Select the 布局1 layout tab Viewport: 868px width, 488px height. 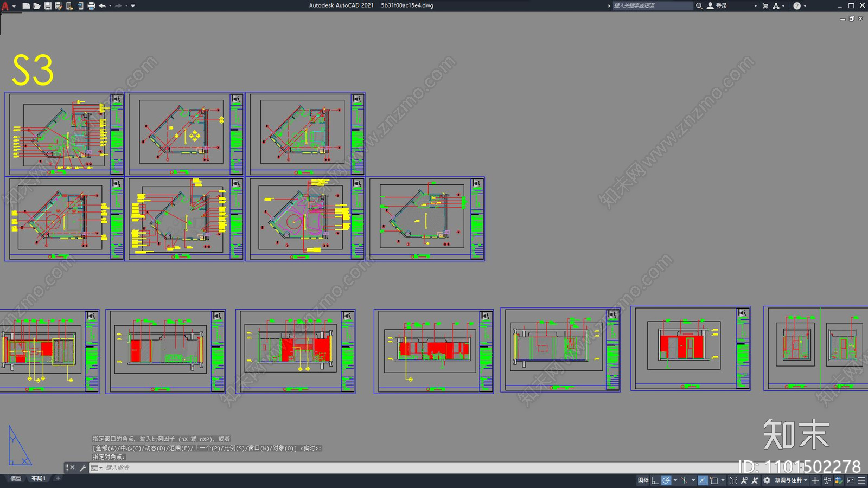point(38,478)
